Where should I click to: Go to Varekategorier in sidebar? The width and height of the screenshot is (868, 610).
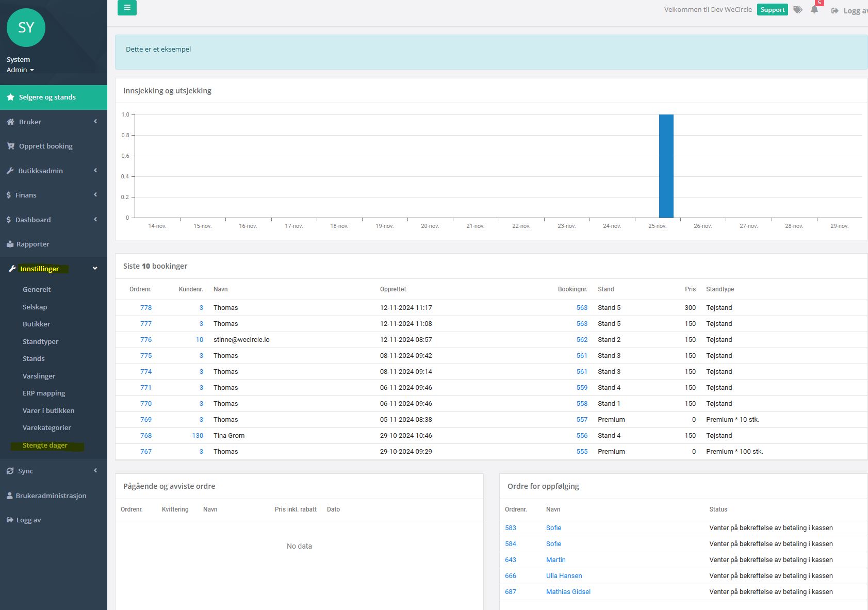[x=46, y=428]
